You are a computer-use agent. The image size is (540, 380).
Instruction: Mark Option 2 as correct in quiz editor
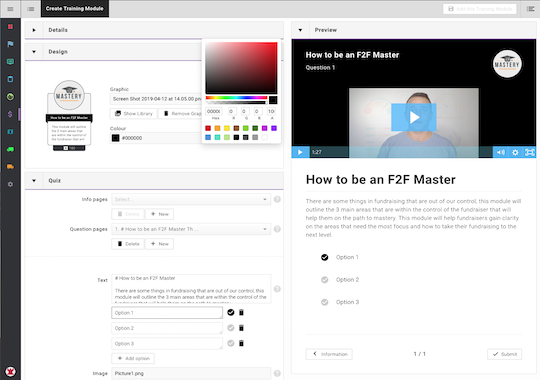[231, 328]
